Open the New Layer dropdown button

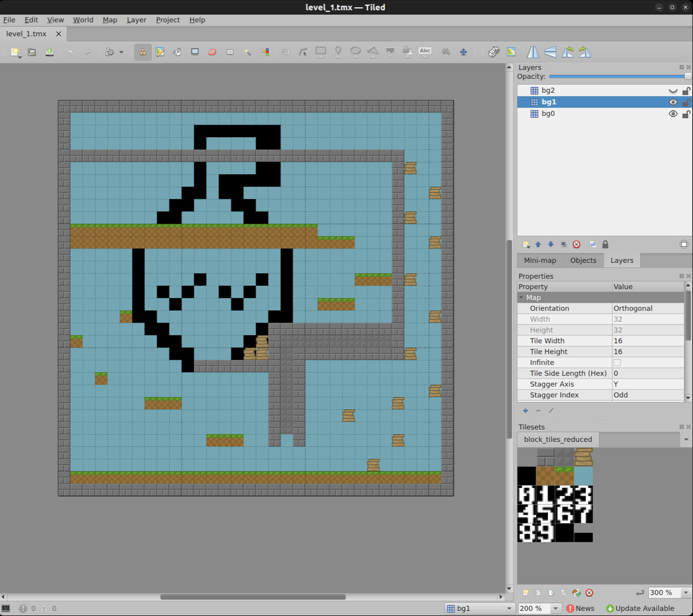point(526,244)
